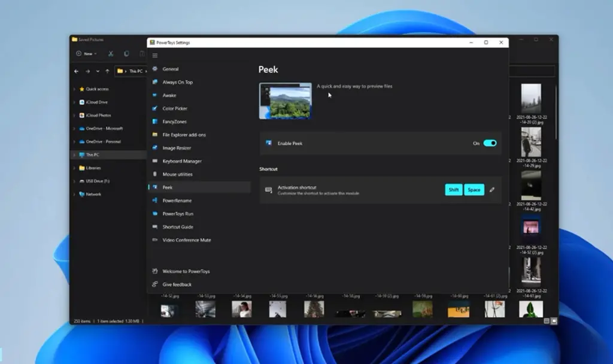613x364 pixels.
Task: Switch to large thumbnails view in status bar
Action: click(x=554, y=321)
